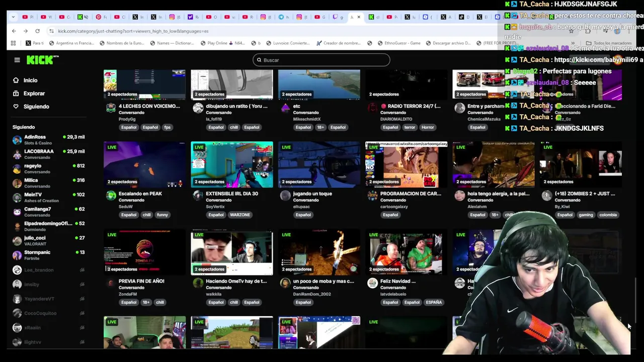The width and height of the screenshot is (644, 362).
Task: Switch to the Yahoo browser tab
Action: click(x=194, y=17)
